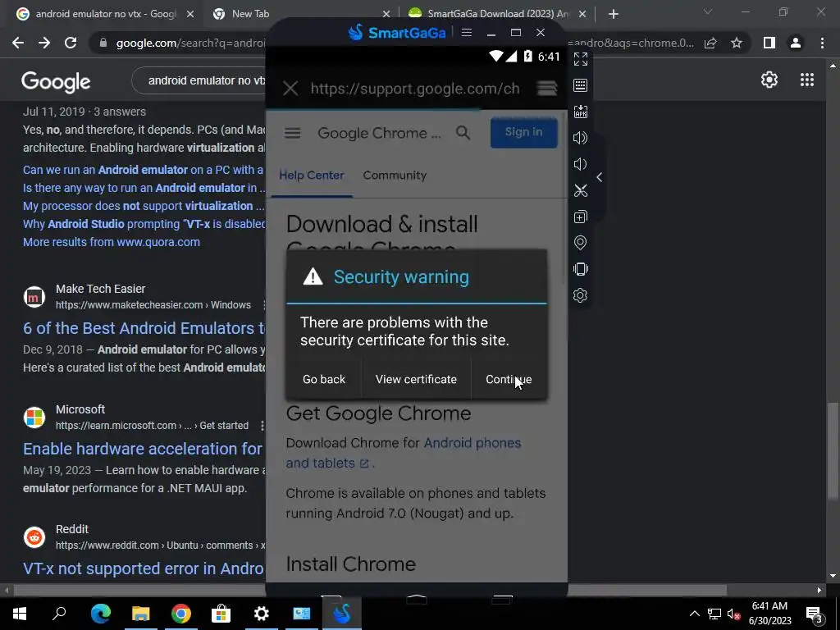Launch Microsoft Edge from the taskbar
The width and height of the screenshot is (840, 630).
coord(101,614)
